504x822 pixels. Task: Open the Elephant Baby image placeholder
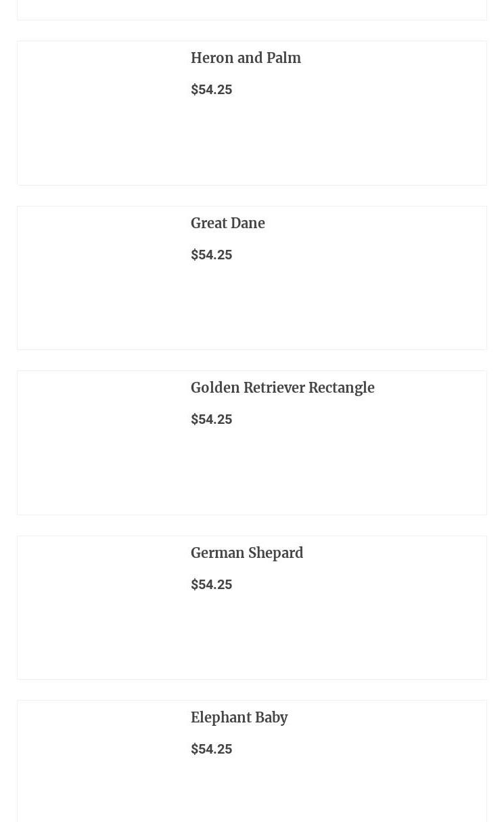[99, 762]
